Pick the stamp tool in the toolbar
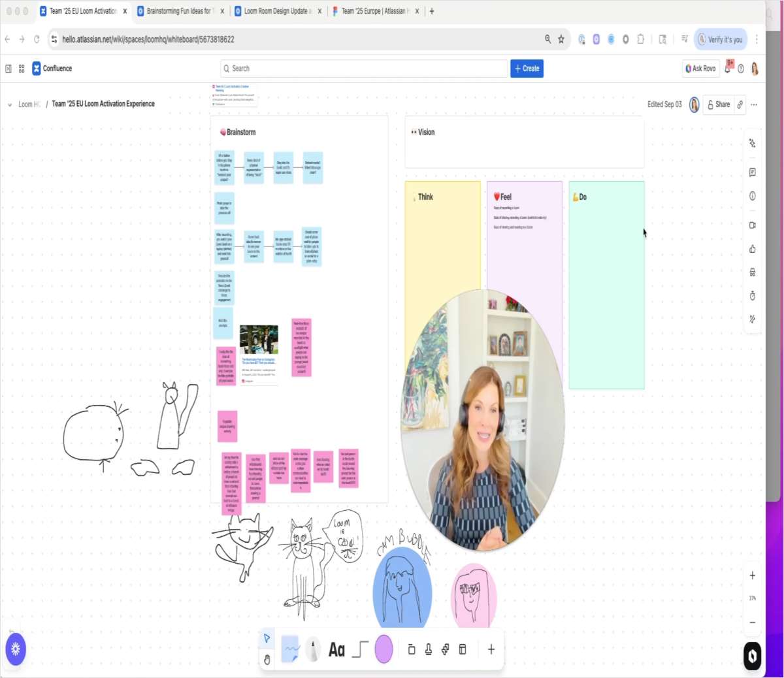Viewport: 784px width, 678px height. (x=429, y=649)
